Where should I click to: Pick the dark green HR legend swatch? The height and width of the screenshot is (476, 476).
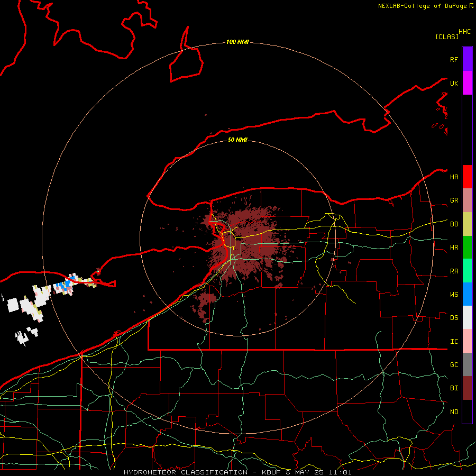click(467, 248)
